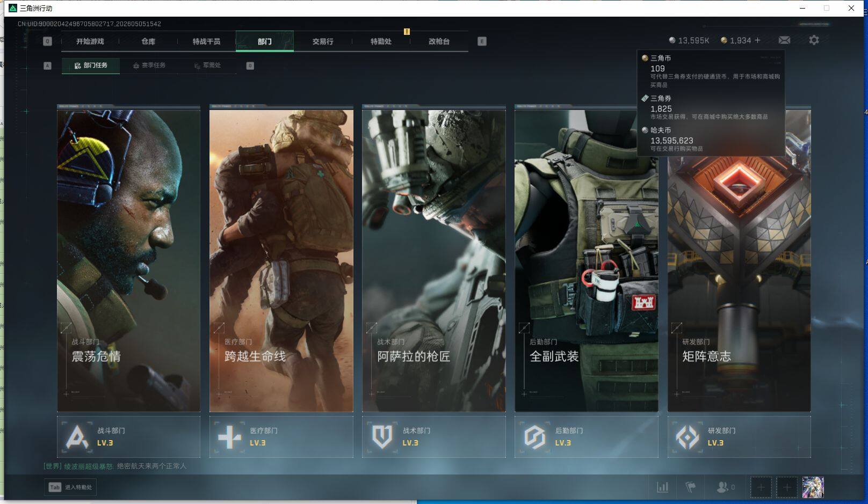Go to the 交易行 tab
This screenshot has height=504, width=868.
pyautogui.click(x=323, y=41)
